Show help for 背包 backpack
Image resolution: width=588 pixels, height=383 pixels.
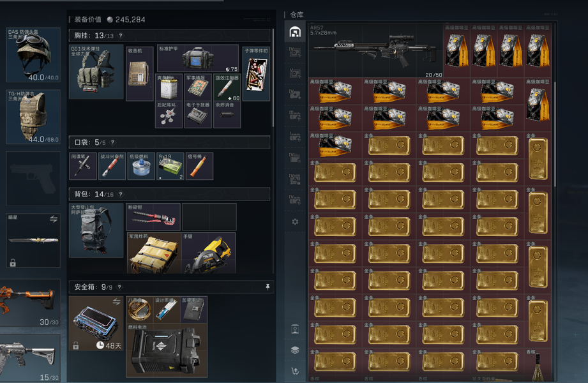121,194
